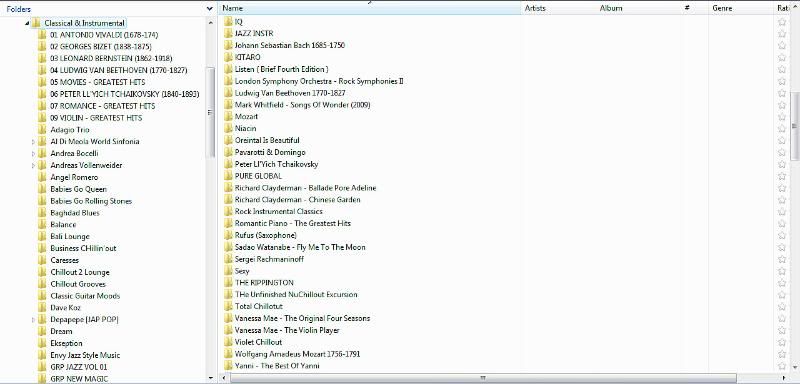Select Babies Go Queen tree folder
The image size is (800, 384).
[79, 189]
